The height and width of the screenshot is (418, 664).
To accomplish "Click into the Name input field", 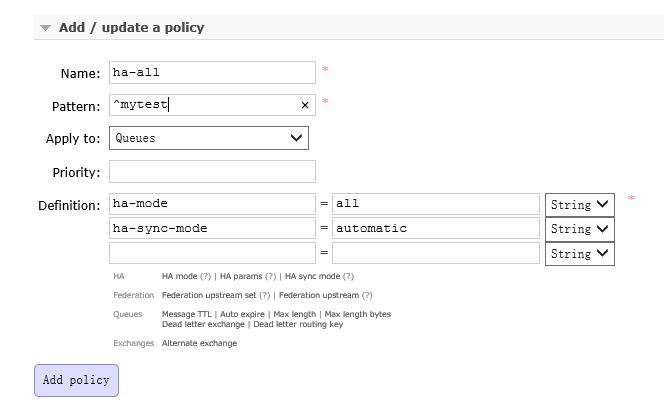I will coord(212,72).
